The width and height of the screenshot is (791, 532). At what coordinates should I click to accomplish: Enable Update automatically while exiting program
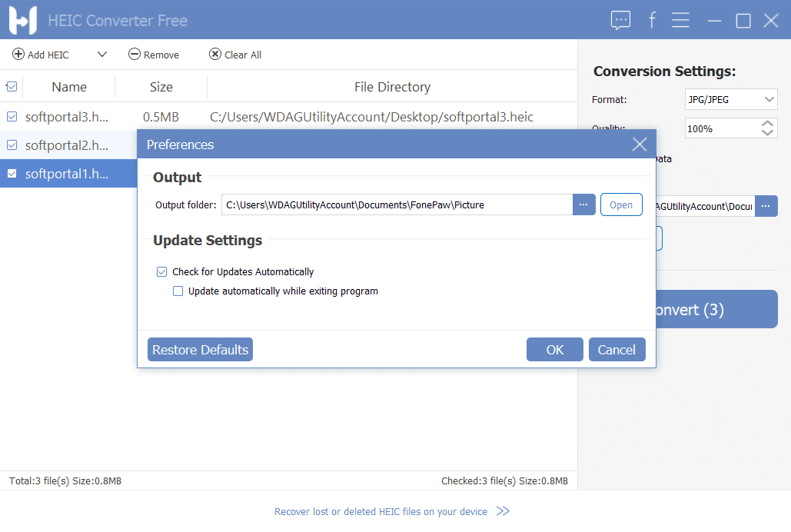pyautogui.click(x=178, y=291)
